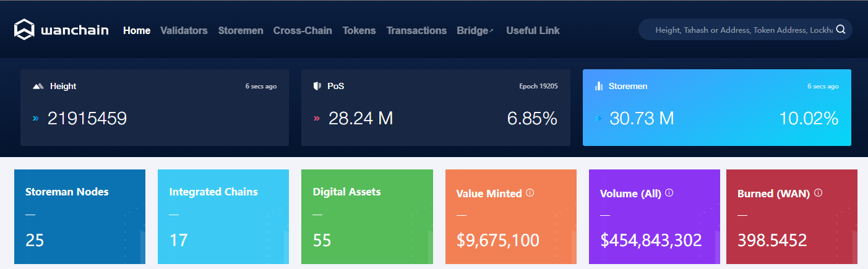The height and width of the screenshot is (269, 868).
Task: Click the info icon next to Burned (WAN)
Action: 819,193
